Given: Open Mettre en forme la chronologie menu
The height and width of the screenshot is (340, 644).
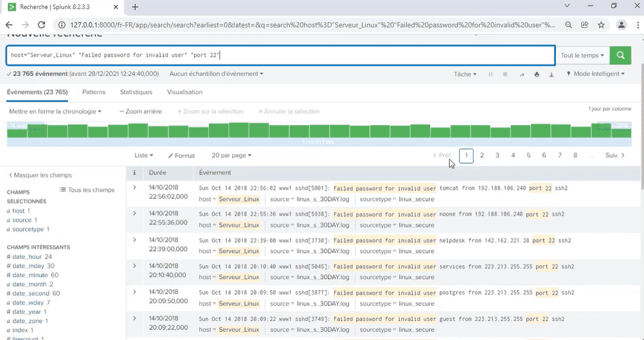Looking at the screenshot, I should pyautogui.click(x=55, y=111).
